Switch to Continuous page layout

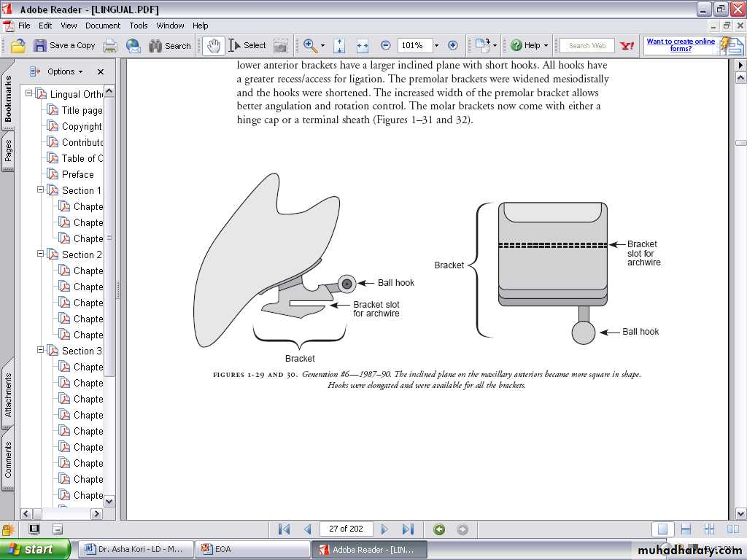[686, 529]
